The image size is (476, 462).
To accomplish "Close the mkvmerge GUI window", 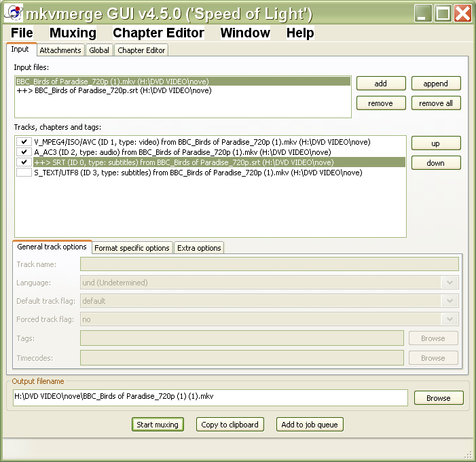I will point(462,14).
